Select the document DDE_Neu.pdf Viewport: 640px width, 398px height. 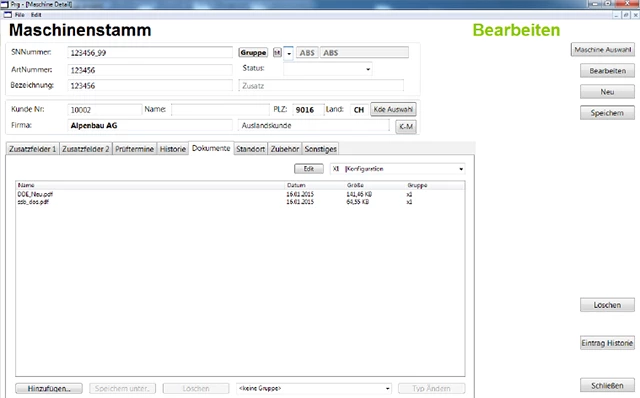pyautogui.click(x=35, y=194)
